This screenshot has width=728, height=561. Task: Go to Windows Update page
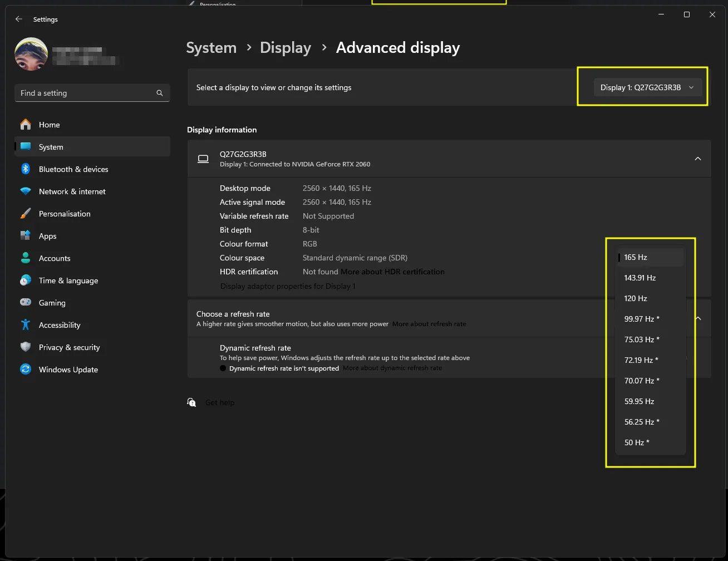92,370
